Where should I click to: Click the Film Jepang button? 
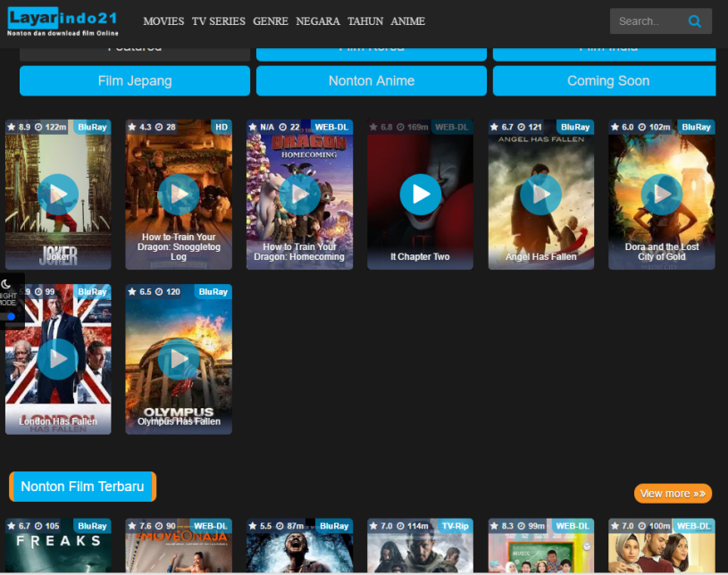coord(135,80)
